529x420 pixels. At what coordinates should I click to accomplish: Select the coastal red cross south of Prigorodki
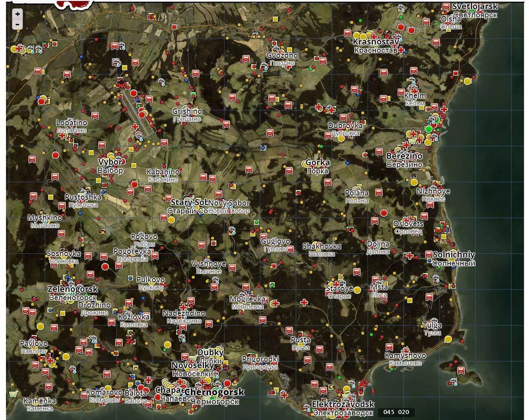point(284,395)
